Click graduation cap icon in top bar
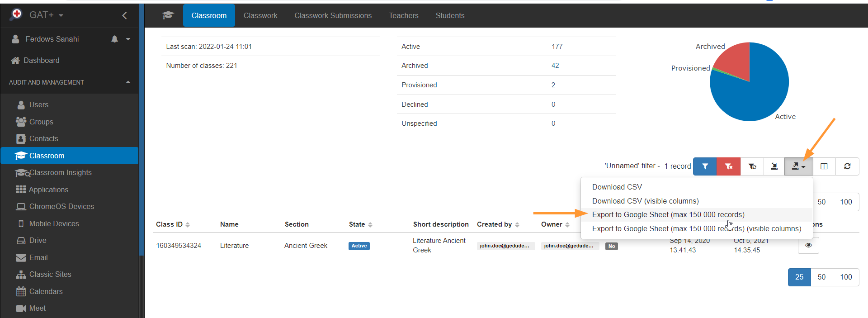This screenshot has width=868, height=318. click(x=168, y=15)
